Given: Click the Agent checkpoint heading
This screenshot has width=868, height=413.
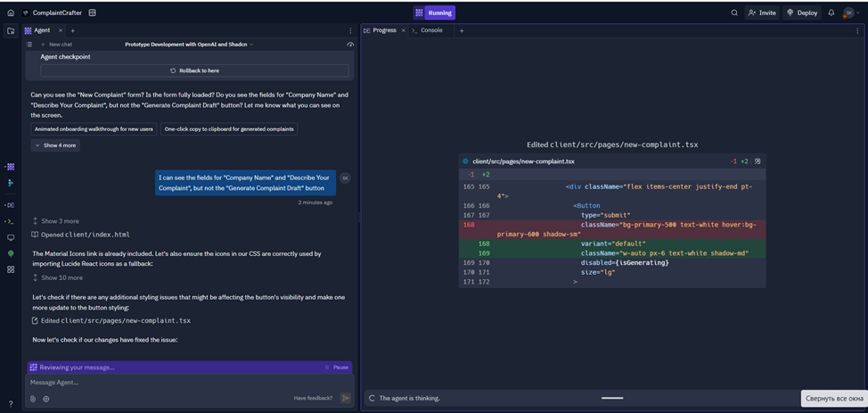Looking at the screenshot, I should click(65, 56).
